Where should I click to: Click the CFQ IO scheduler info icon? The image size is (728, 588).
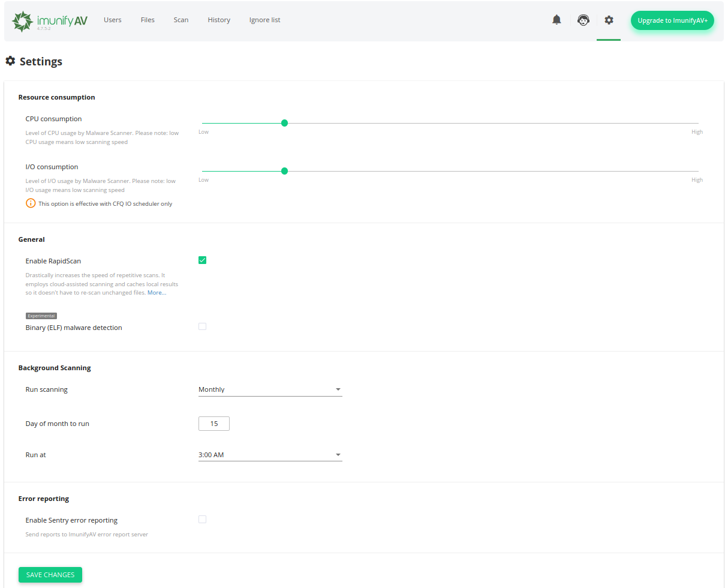[31, 203]
